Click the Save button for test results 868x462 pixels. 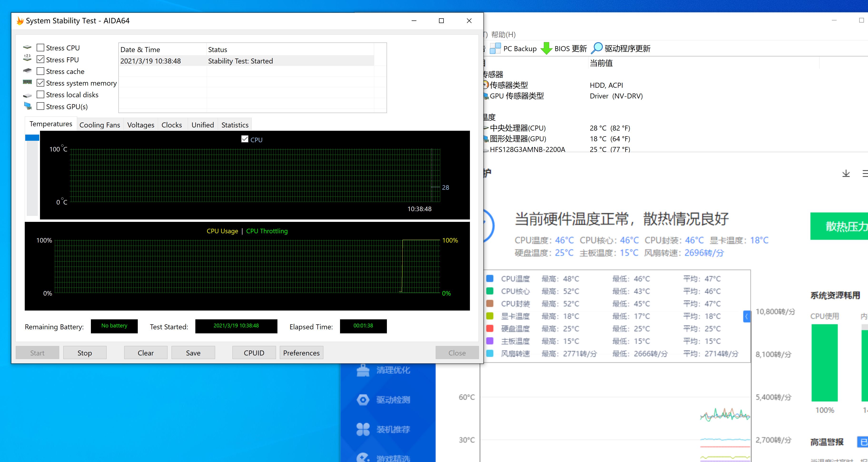click(193, 353)
